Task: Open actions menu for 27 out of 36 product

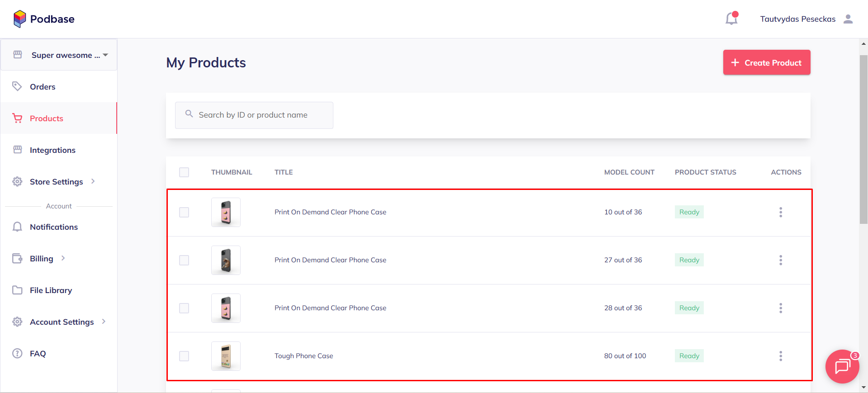Action: (780, 260)
